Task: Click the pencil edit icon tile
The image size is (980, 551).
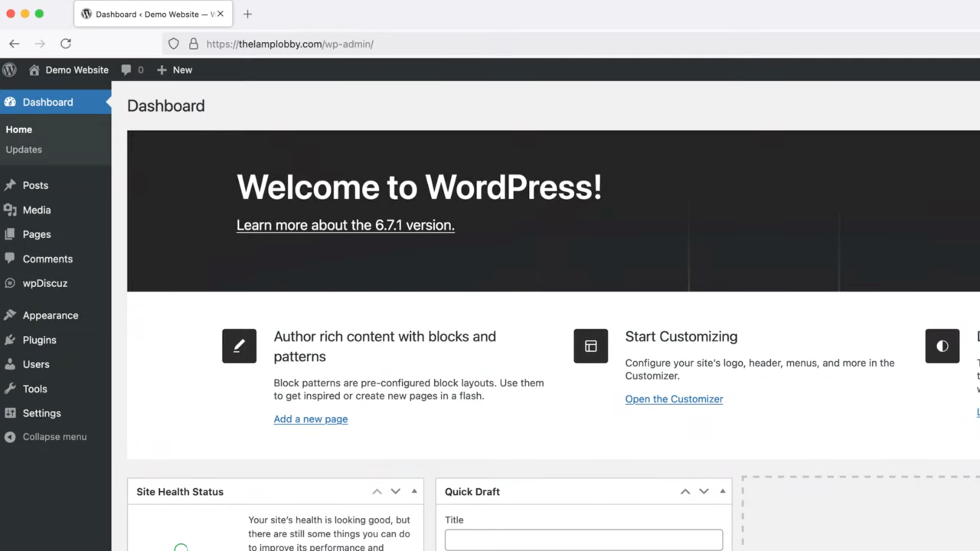Action: [x=239, y=346]
